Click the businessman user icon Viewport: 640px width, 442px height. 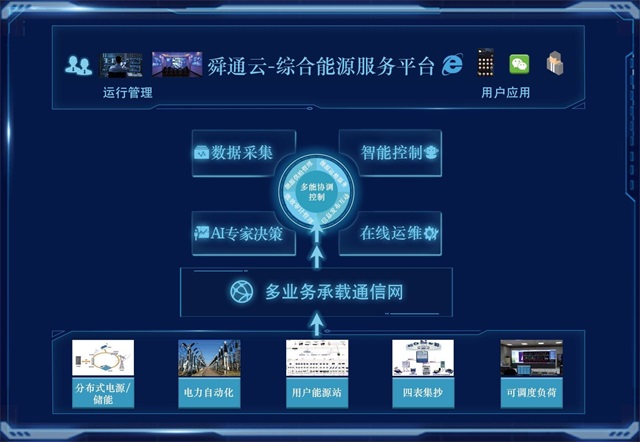click(x=555, y=63)
